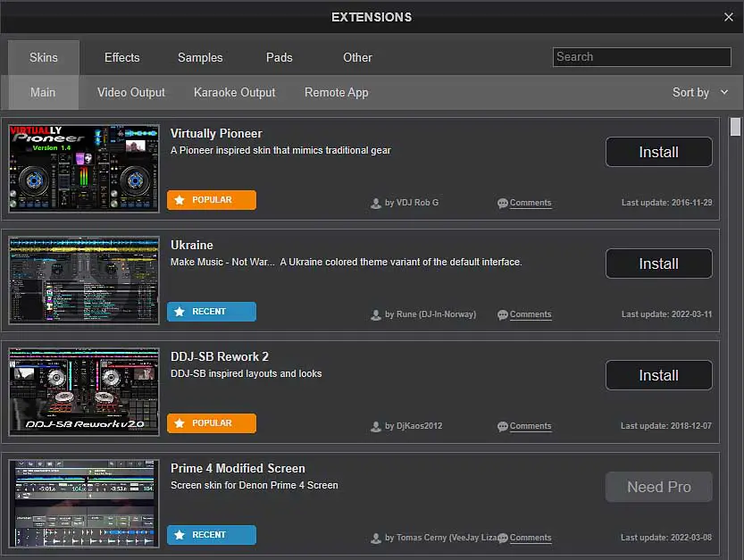Click author name by Tomas Cerny

pos(441,538)
